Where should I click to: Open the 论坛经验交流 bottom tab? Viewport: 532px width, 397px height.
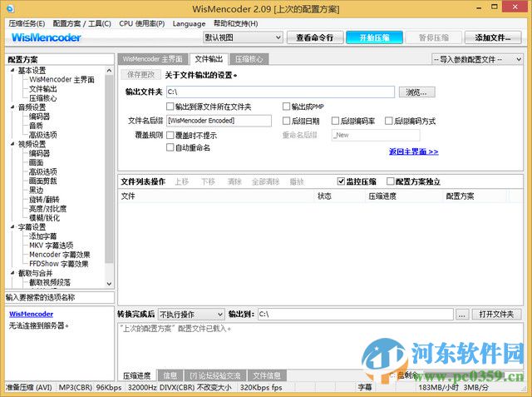215,375
